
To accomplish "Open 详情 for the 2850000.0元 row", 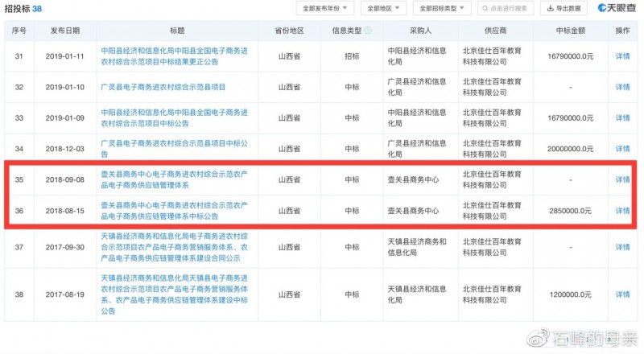I will (622, 211).
